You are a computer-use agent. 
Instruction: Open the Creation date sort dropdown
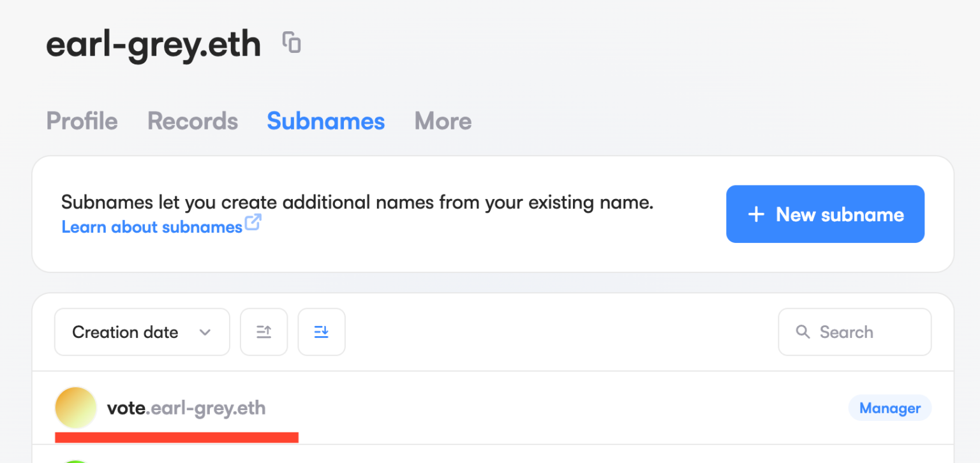point(142,332)
